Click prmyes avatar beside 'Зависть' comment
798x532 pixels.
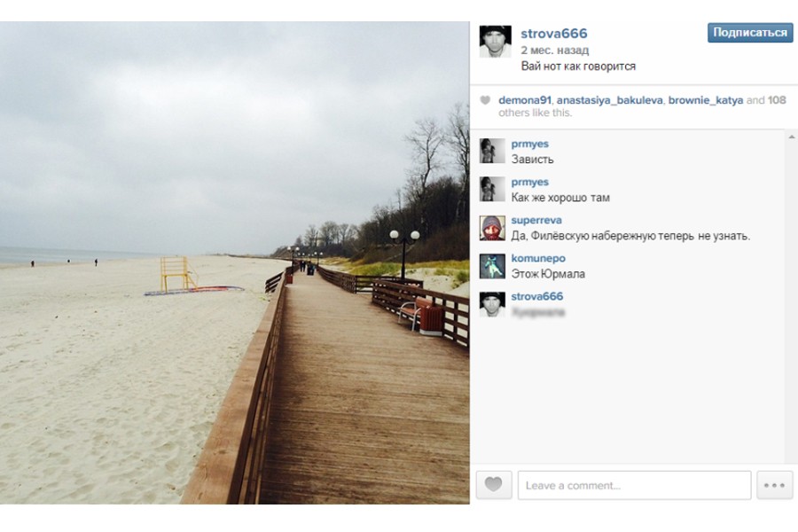492,151
